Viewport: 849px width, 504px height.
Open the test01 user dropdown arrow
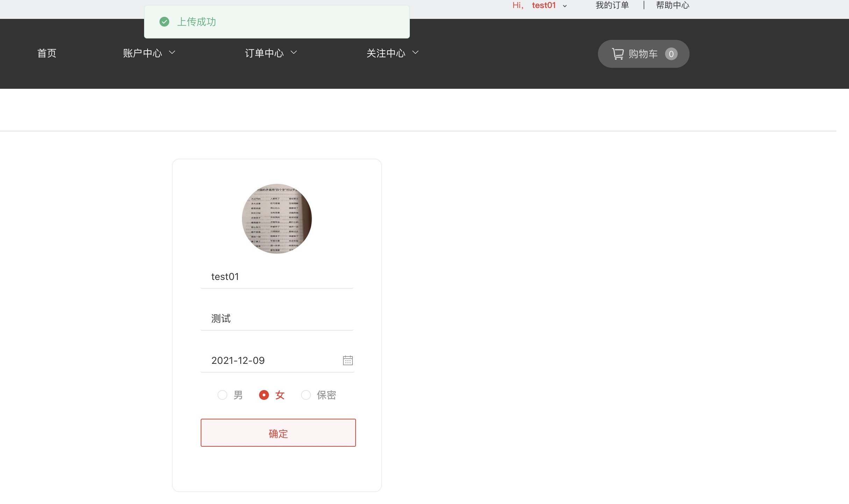click(565, 6)
